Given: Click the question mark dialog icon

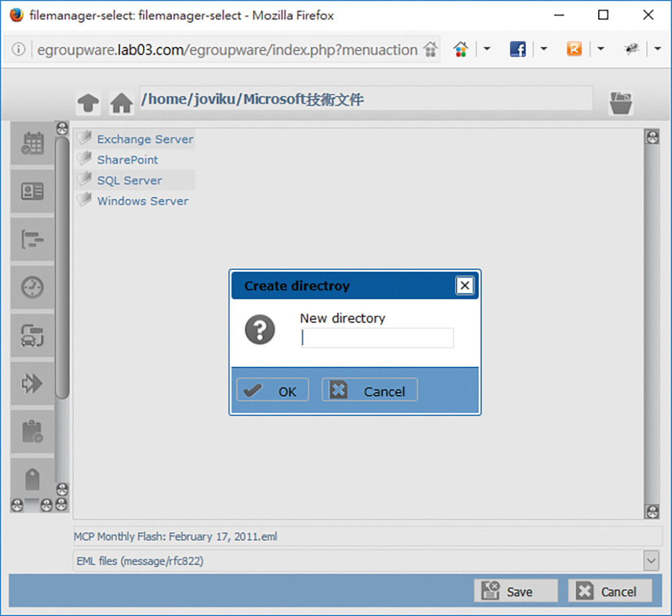Looking at the screenshot, I should point(259,329).
